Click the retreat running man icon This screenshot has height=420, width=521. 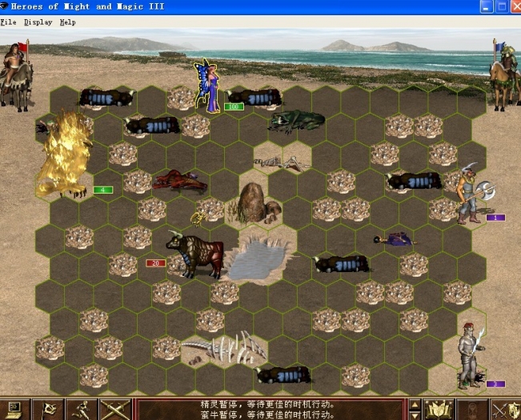pos(82,410)
